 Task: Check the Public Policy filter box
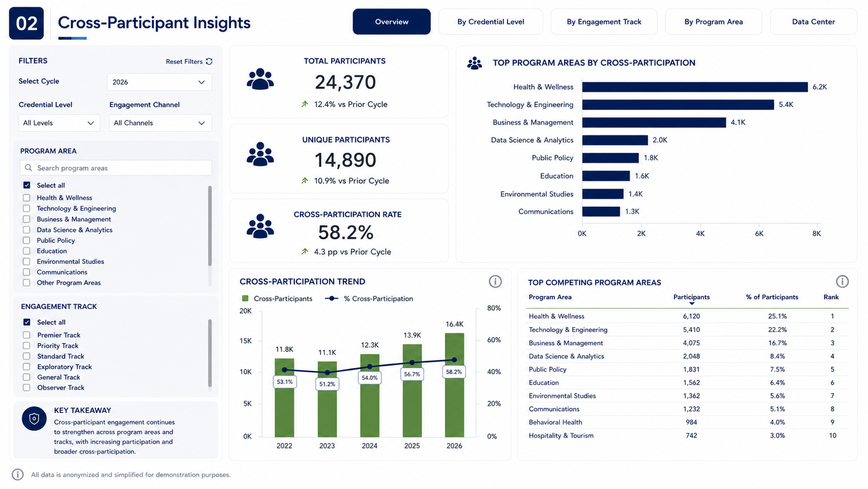[26, 240]
